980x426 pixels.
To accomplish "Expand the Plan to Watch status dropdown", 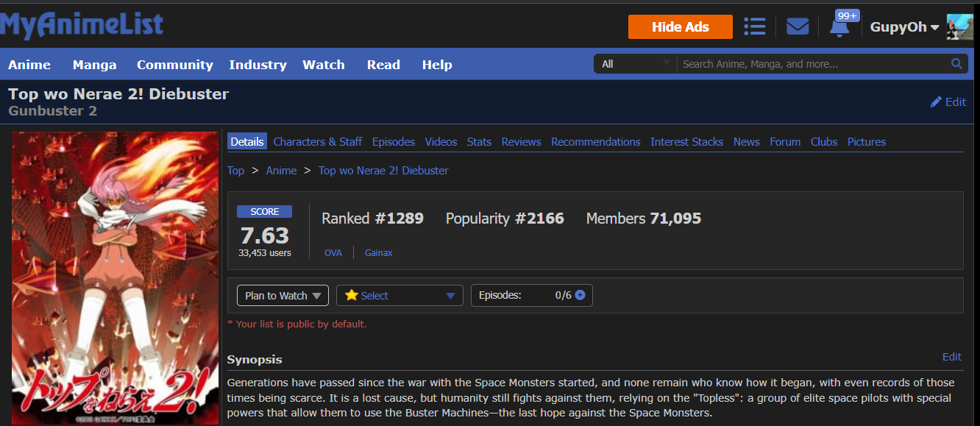I will pyautogui.click(x=283, y=296).
